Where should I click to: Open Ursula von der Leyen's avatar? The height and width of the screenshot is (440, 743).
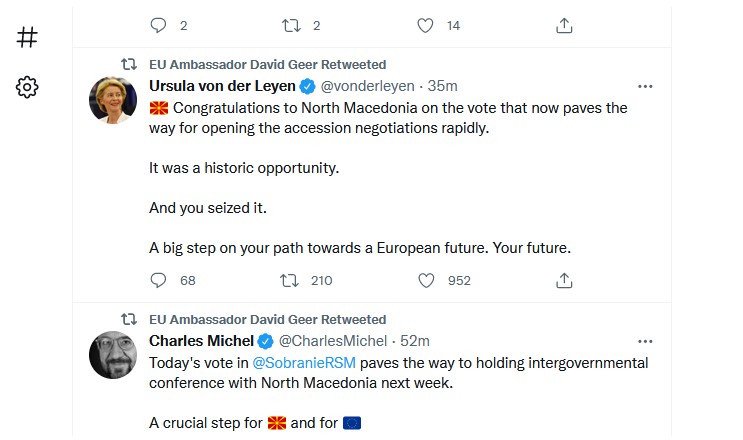(113, 100)
